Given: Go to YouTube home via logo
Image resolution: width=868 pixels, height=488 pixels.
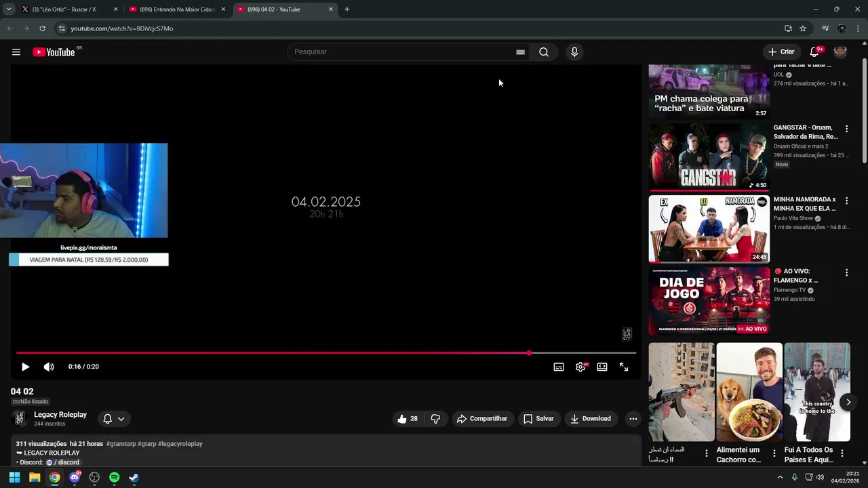Looking at the screenshot, I should (x=54, y=52).
